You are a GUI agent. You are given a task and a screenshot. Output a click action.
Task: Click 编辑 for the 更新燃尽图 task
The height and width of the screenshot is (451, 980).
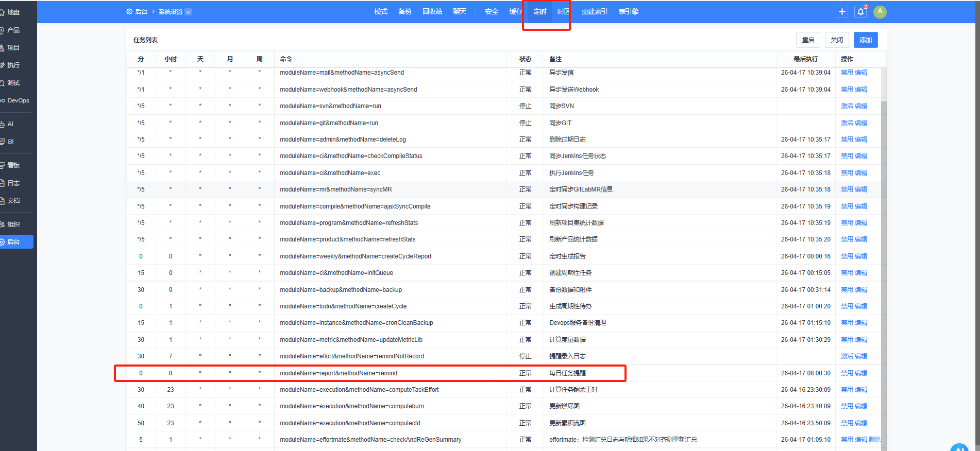coord(861,406)
